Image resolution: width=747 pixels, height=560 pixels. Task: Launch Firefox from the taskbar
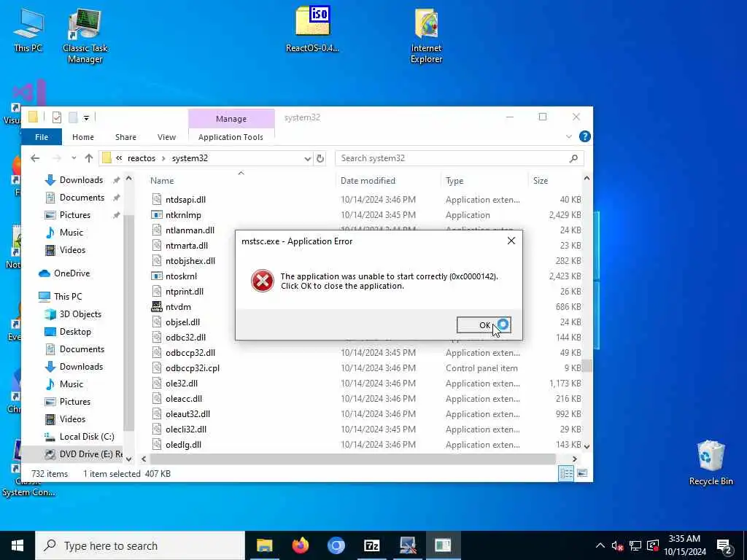(x=300, y=545)
